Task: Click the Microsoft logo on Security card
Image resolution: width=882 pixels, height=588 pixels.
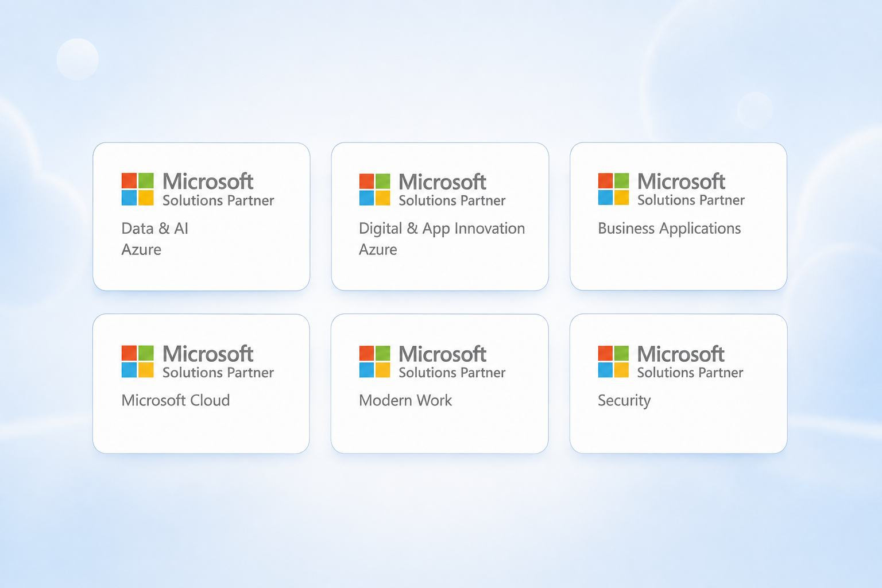Action: pos(613,361)
